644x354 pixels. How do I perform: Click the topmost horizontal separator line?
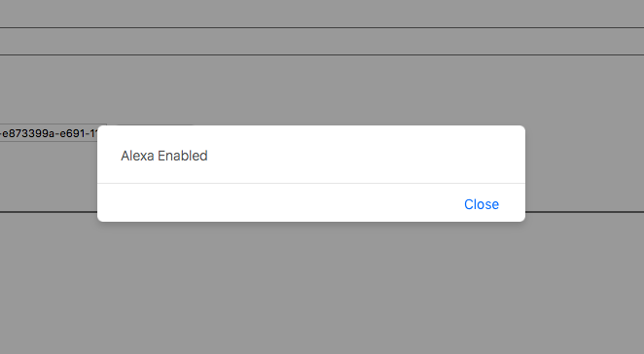click(322, 27)
